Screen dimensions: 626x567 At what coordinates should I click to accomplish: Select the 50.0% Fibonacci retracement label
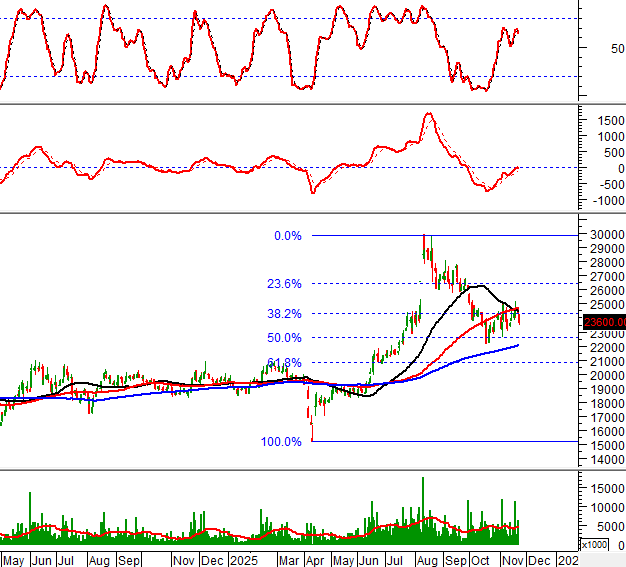284,338
